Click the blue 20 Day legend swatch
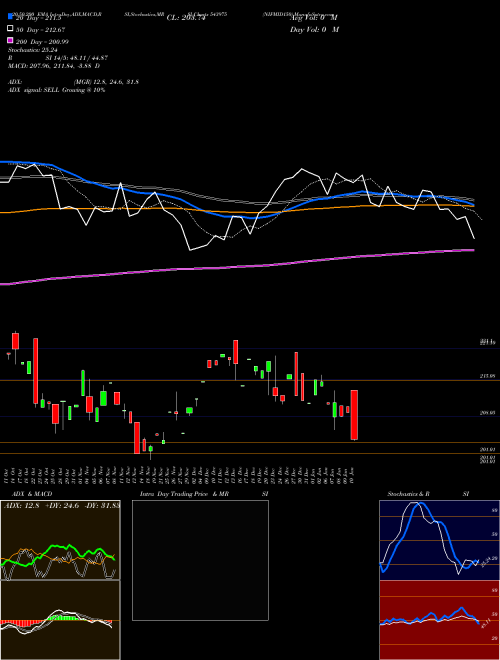The height and width of the screenshot is (660, 500). click(x=10, y=17)
